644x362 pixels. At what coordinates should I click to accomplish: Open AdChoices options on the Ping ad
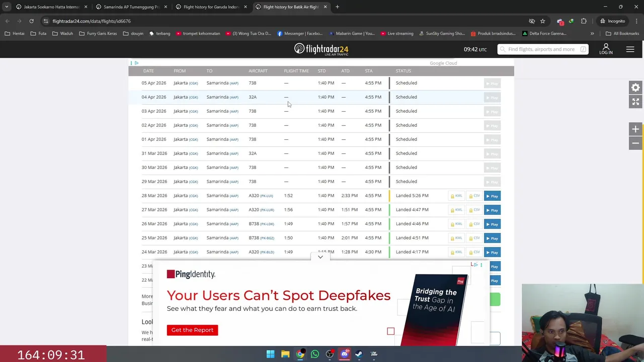tap(481, 264)
